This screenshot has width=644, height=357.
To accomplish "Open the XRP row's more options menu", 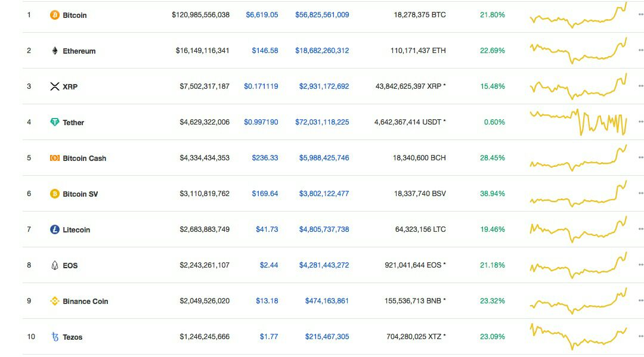I will click(640, 86).
